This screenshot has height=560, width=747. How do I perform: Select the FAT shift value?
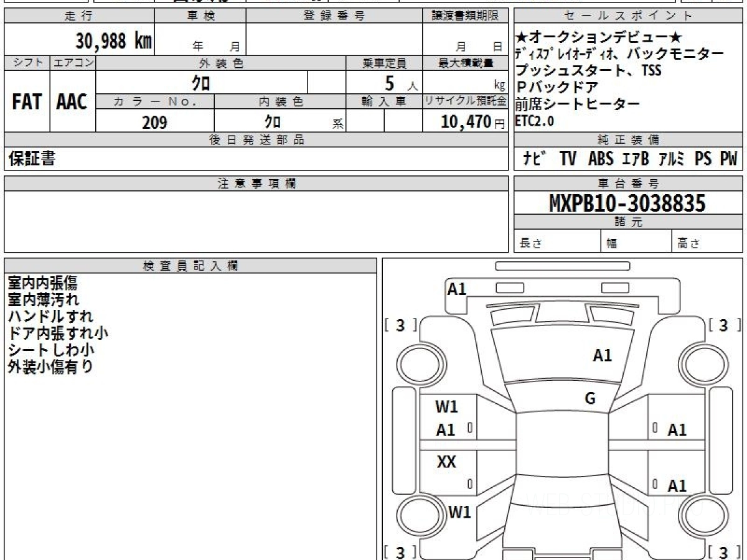click(27, 102)
